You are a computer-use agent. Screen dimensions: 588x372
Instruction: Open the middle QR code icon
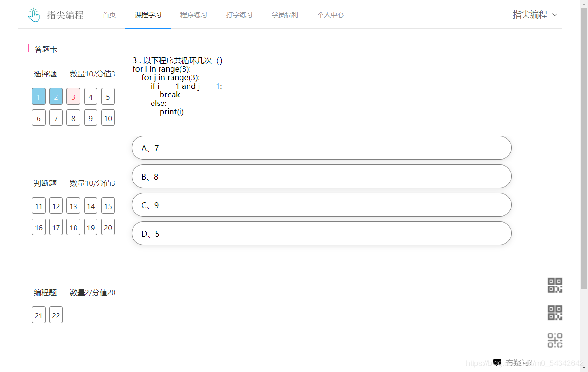[555, 313]
